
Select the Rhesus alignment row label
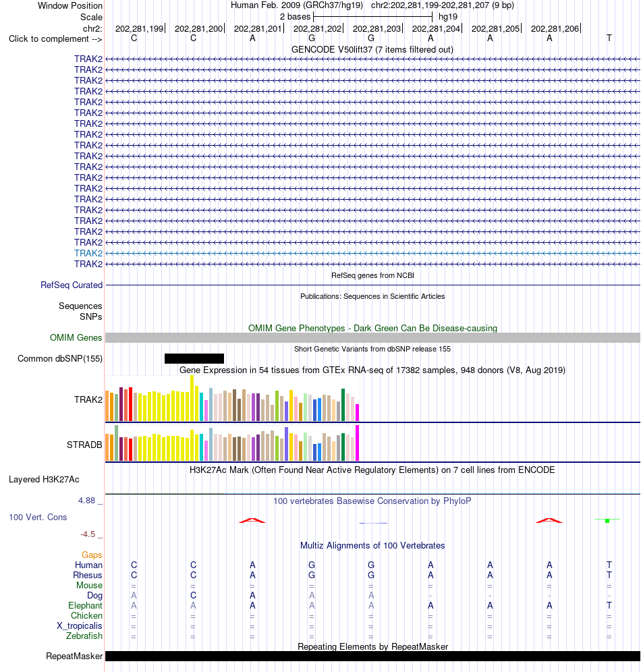[88, 575]
